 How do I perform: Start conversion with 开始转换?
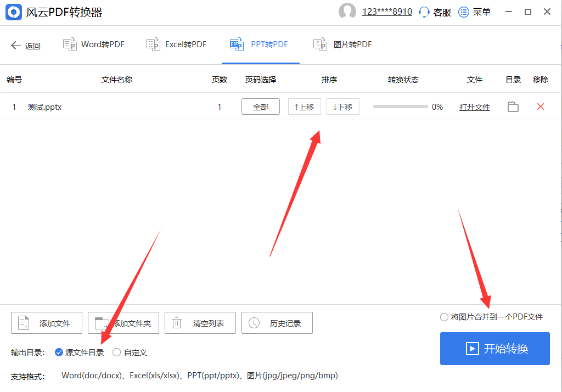click(x=495, y=349)
